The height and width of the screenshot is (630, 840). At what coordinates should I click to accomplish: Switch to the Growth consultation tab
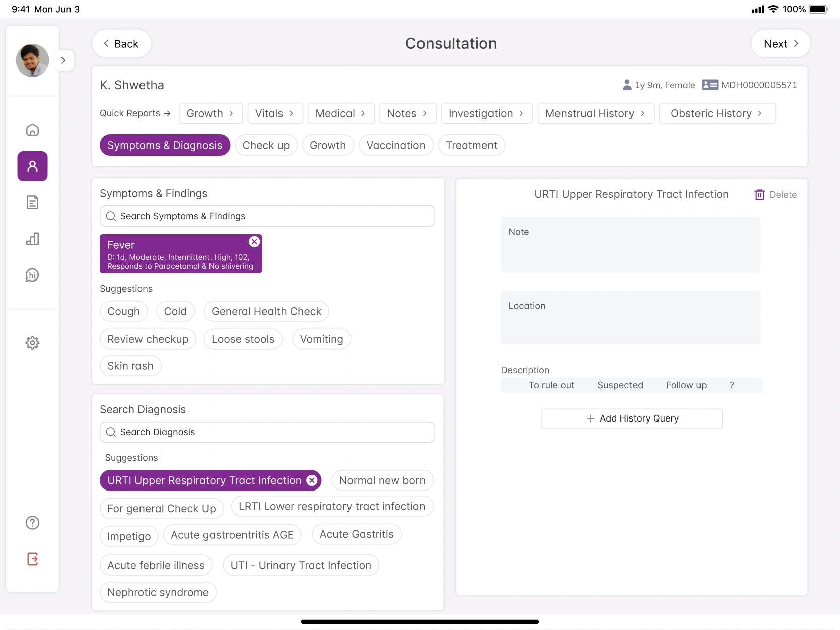328,145
